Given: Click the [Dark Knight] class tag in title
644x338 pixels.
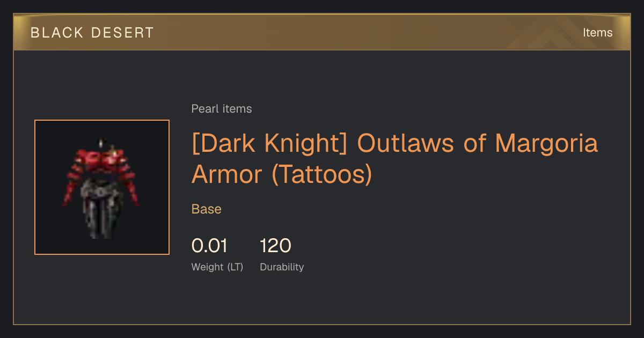Looking at the screenshot, I should [x=271, y=144].
